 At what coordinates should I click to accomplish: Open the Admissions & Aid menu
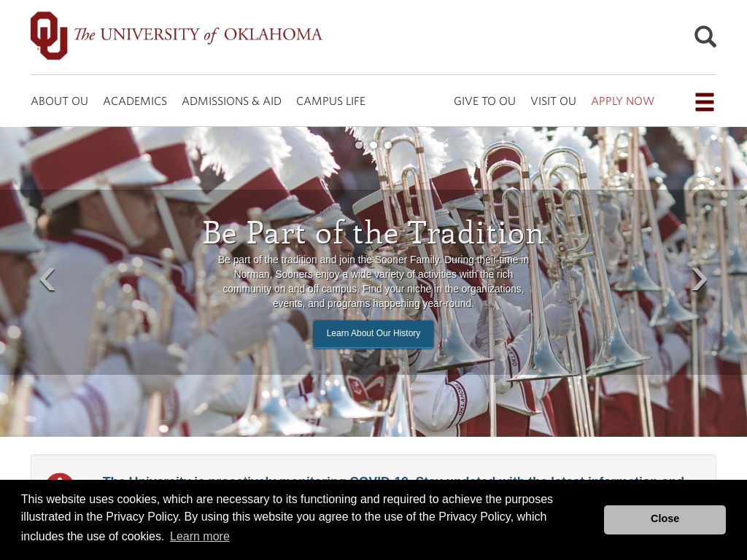[x=231, y=101]
